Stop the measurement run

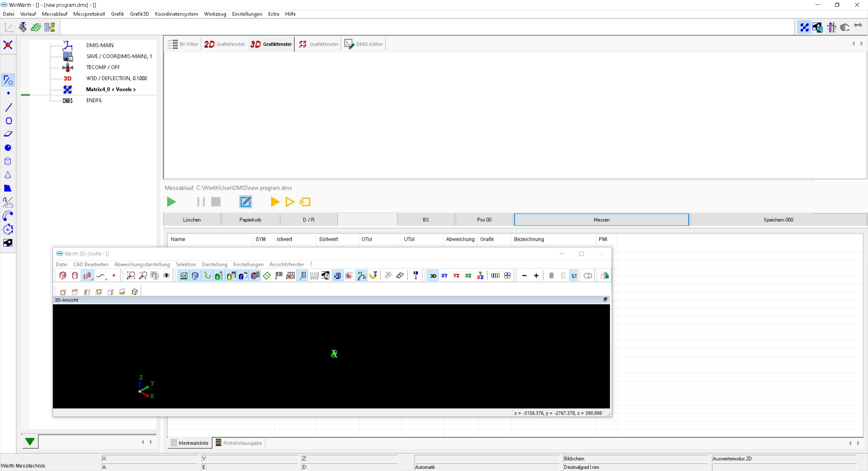pyautogui.click(x=216, y=202)
